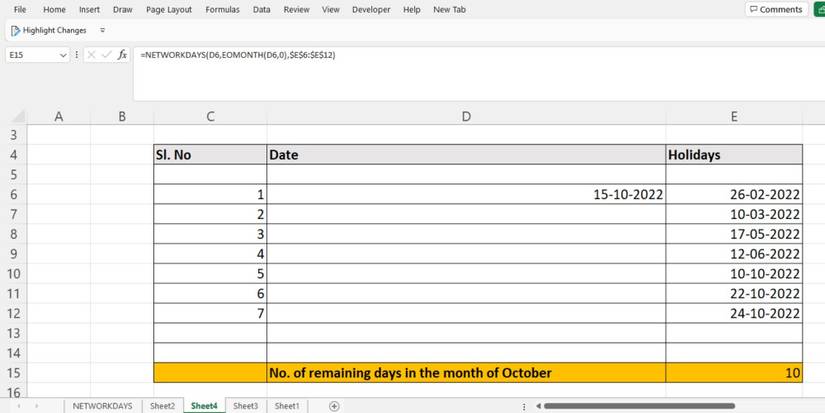The height and width of the screenshot is (413, 825).
Task: Click the 'Date' header cell
Action: point(466,155)
